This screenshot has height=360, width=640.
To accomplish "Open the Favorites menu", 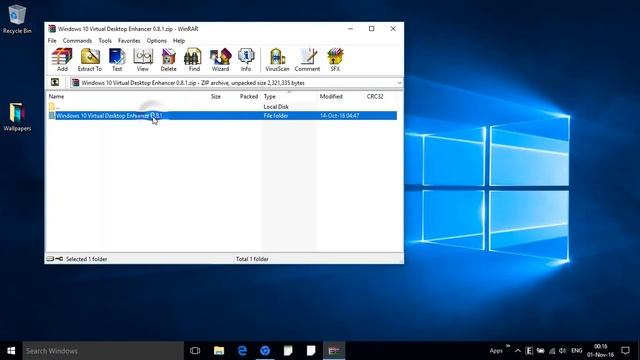I will click(x=129, y=41).
